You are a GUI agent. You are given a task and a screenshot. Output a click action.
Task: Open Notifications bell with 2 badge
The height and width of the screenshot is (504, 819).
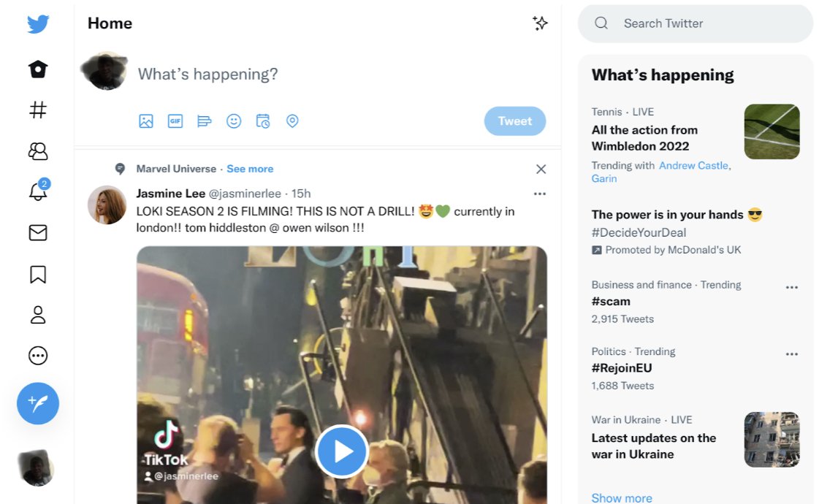point(39,191)
